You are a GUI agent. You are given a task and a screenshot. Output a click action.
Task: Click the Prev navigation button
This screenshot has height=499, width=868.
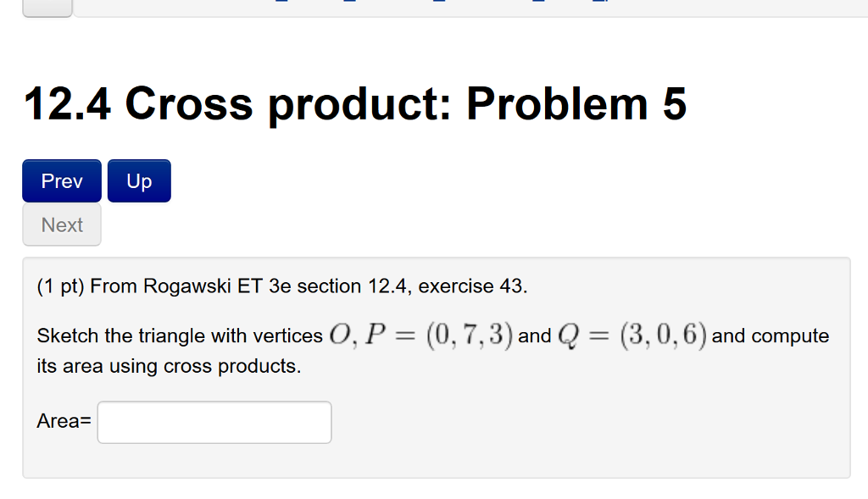61,180
